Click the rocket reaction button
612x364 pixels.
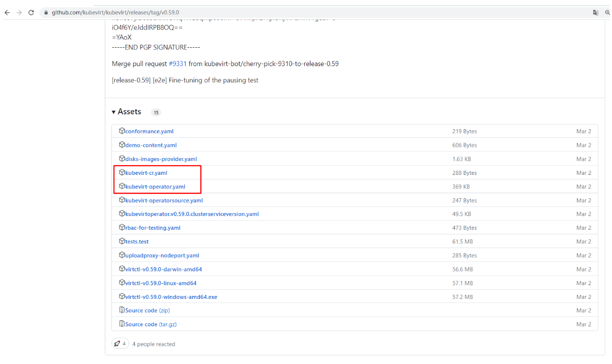click(120, 344)
